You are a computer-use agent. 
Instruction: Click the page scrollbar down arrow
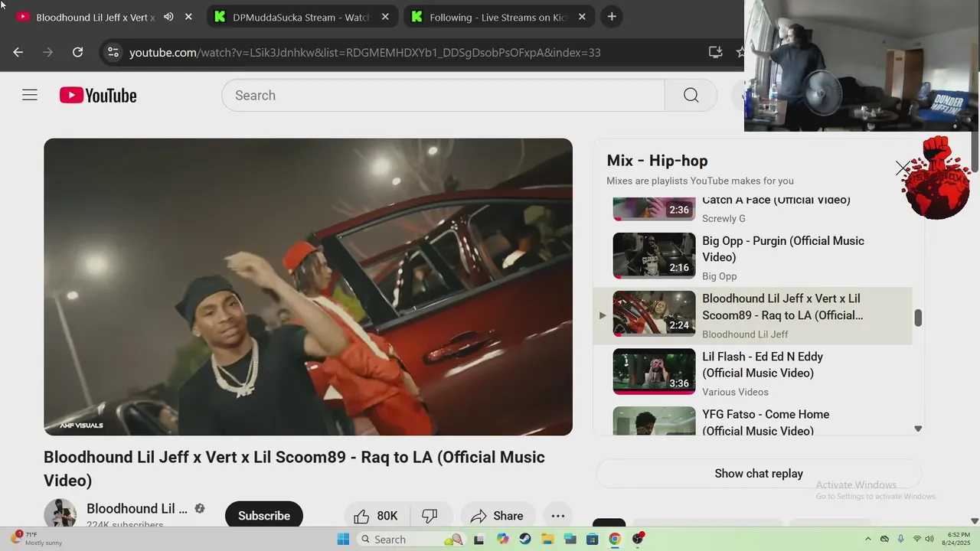pyautogui.click(x=975, y=521)
